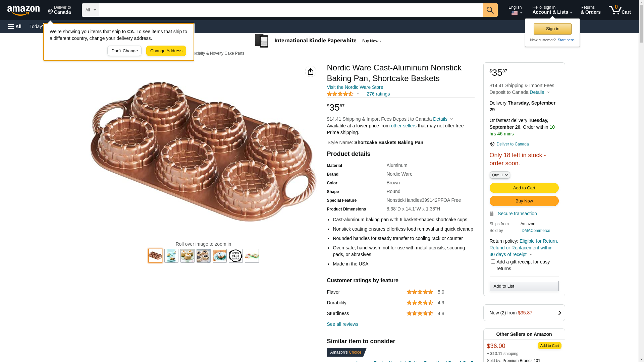Expand the English language selector
This screenshot has width=644, height=362.
(x=516, y=10)
